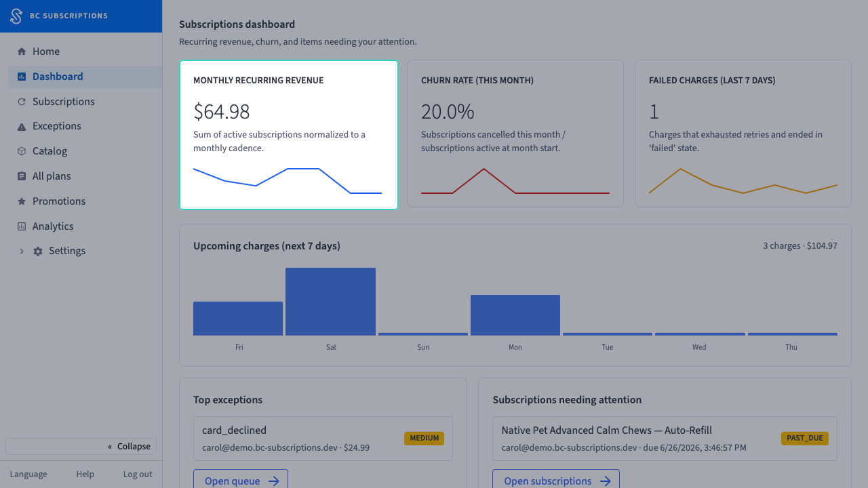Open the Monthly Recurring Revenue card

pyautogui.click(x=288, y=134)
